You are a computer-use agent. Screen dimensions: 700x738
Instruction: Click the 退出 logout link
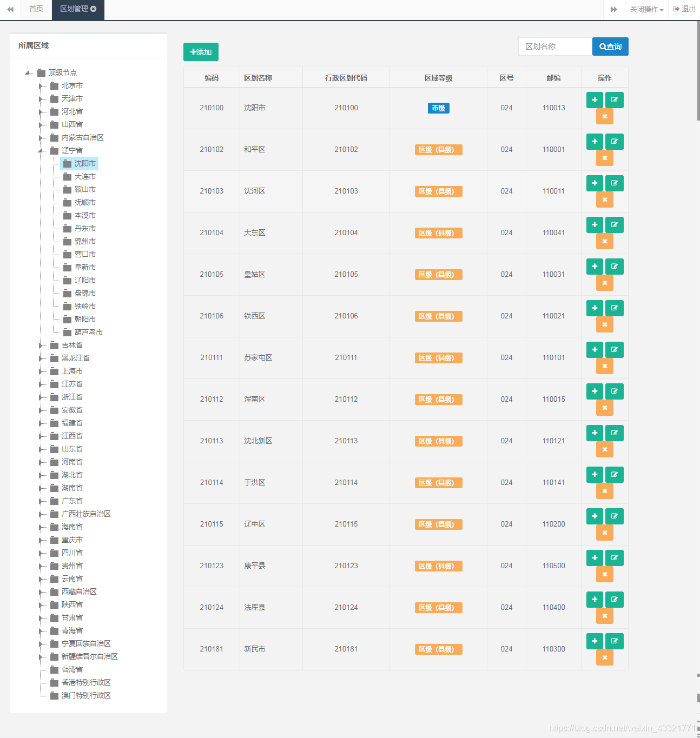point(684,9)
